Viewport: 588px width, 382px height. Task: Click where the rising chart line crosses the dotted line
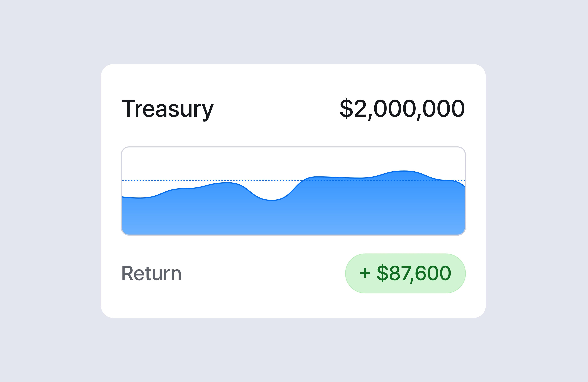pyautogui.click(x=302, y=180)
